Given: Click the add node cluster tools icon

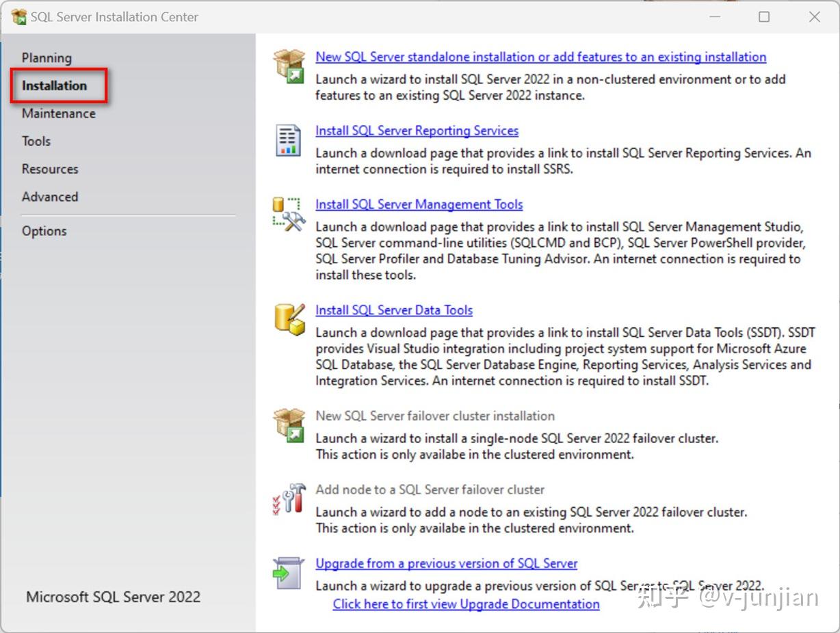Looking at the screenshot, I should (x=289, y=498).
